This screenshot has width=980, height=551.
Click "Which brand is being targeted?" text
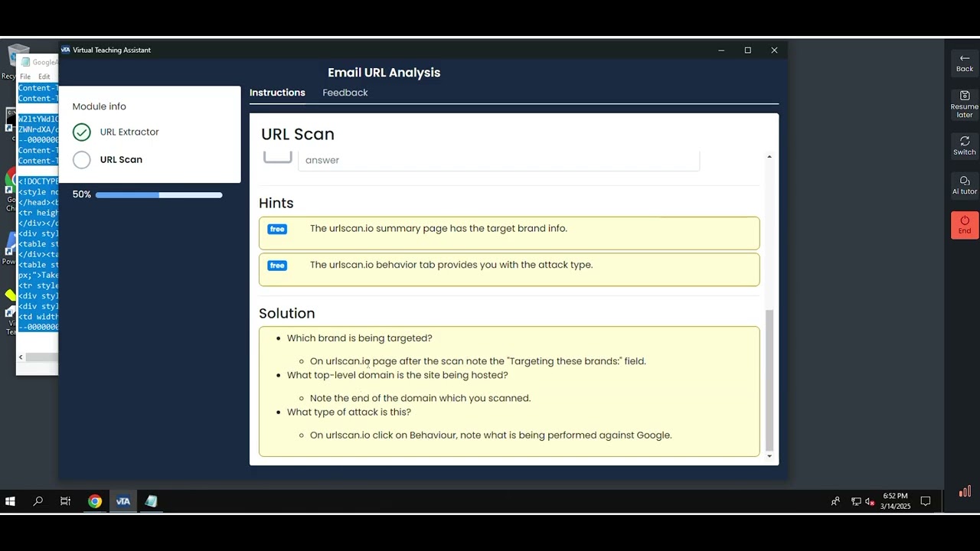coord(360,338)
